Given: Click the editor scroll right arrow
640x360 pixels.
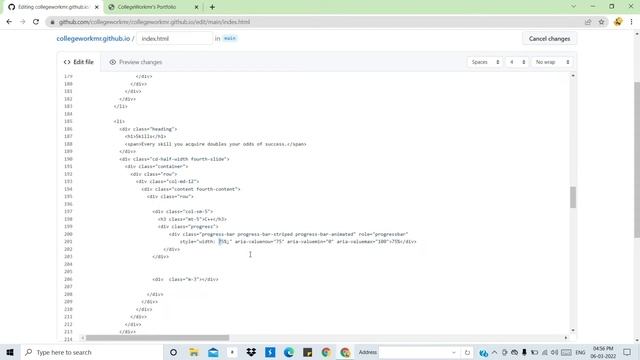Looking at the screenshot, I should 566,338.
